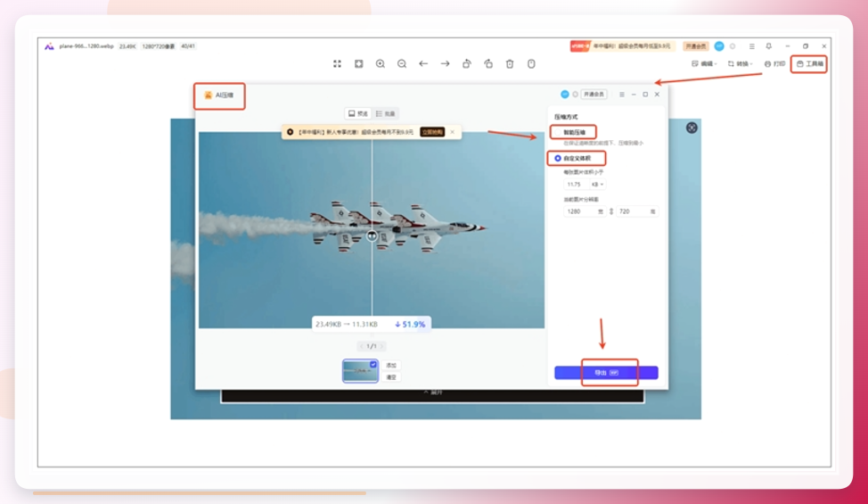
Task: Zoom in with the magnifier plus icon
Action: pos(381,63)
